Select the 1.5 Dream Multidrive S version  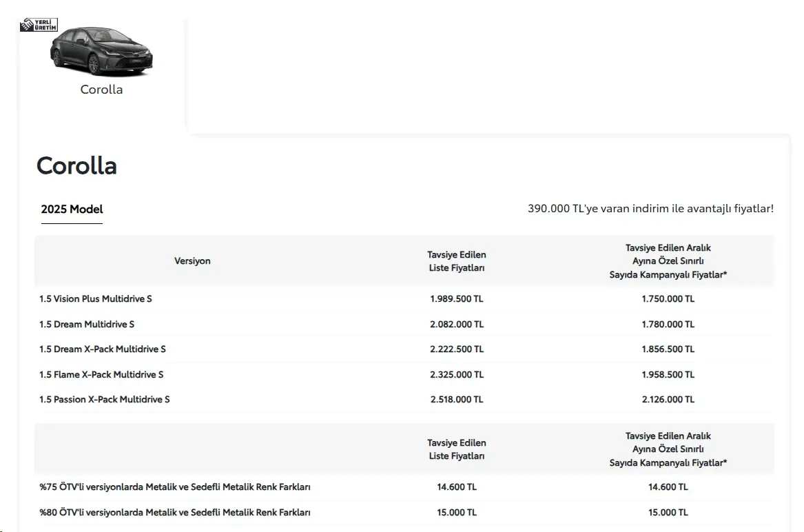(x=87, y=324)
